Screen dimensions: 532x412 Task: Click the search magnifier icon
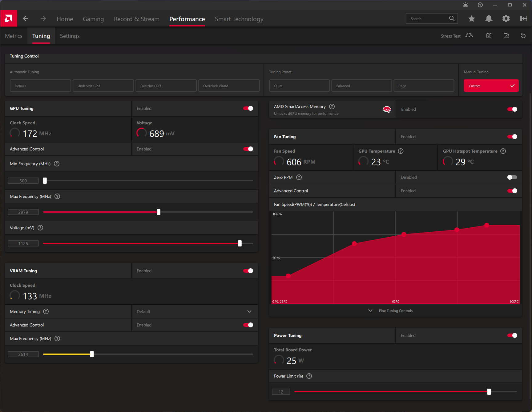(452, 18)
